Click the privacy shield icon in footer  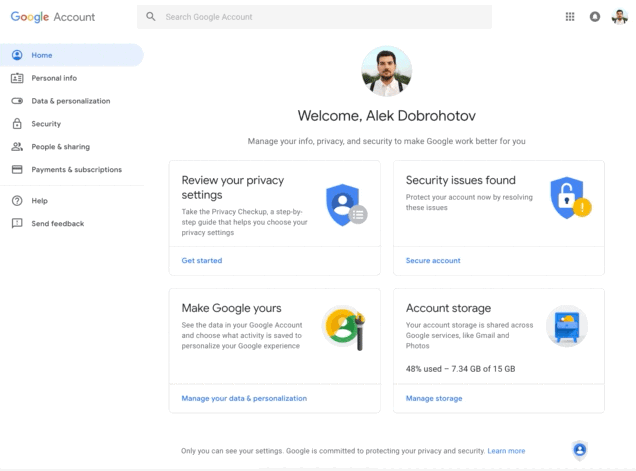580,450
